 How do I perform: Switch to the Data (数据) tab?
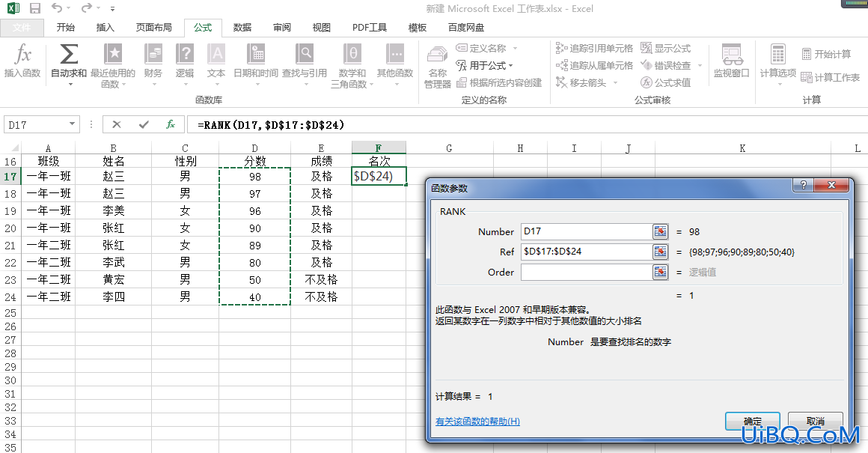[x=242, y=27]
